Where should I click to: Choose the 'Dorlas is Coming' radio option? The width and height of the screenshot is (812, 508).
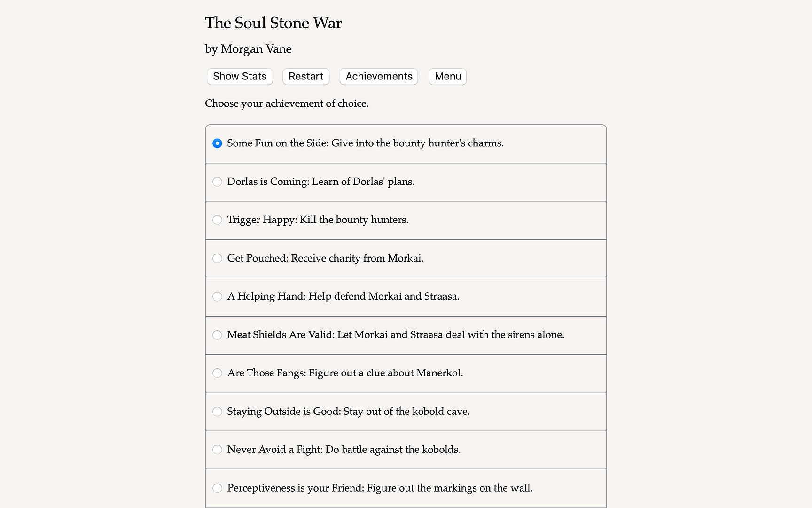point(217,182)
